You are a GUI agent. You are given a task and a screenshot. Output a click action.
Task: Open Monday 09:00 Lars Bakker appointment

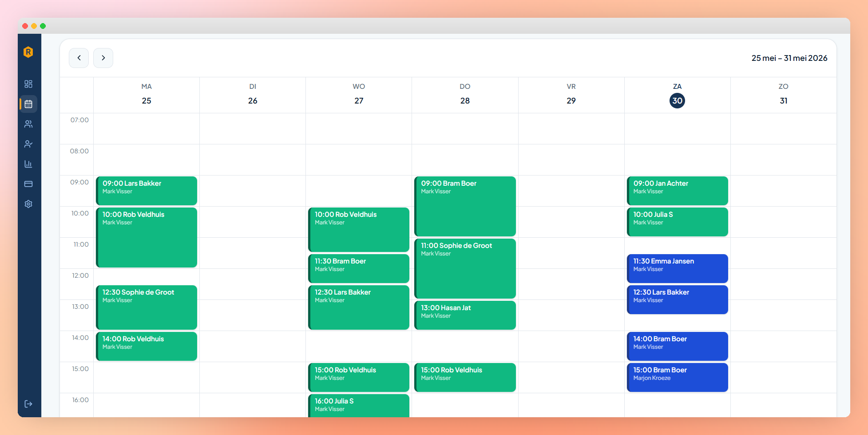pyautogui.click(x=147, y=191)
